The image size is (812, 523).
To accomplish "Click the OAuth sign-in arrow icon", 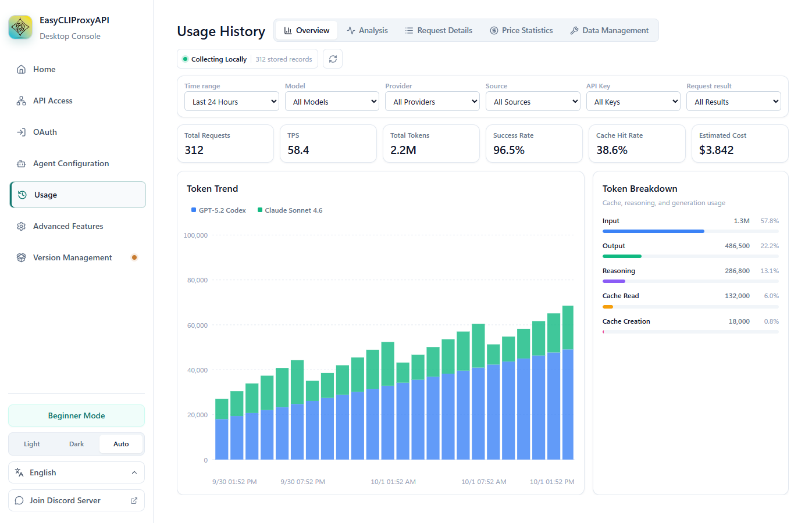I will 22,132.
